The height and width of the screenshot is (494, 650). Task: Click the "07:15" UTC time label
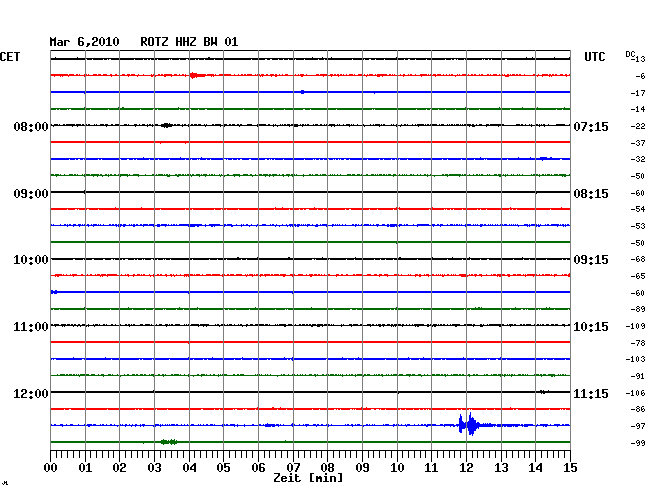pyautogui.click(x=591, y=126)
